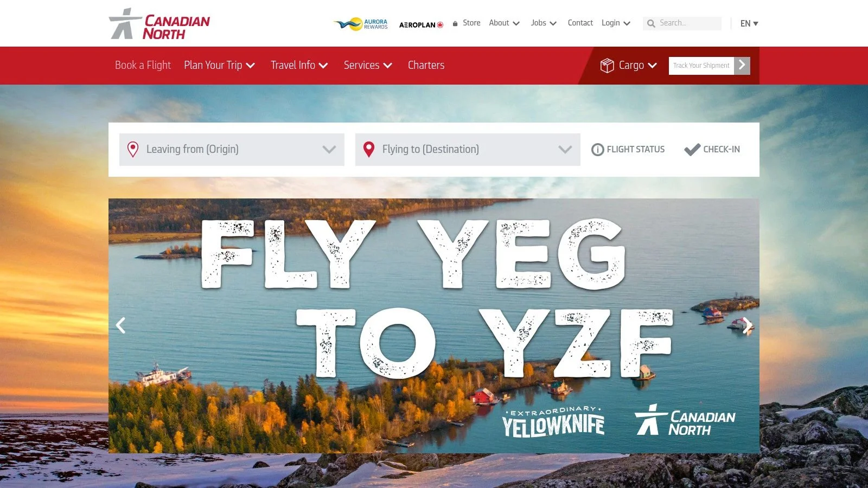Go to previous carousel slide
Viewport: 868px width, 488px height.
[121, 325]
